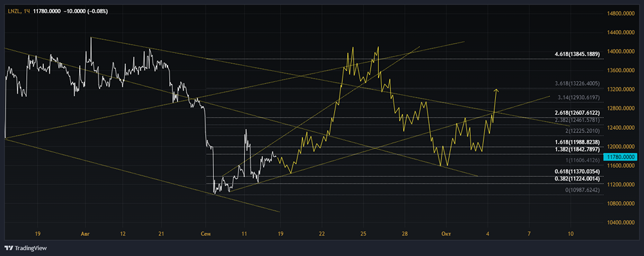The width and height of the screenshot is (644, 256).
Task: Select the 1Ч interval label
Action: click(x=26, y=11)
